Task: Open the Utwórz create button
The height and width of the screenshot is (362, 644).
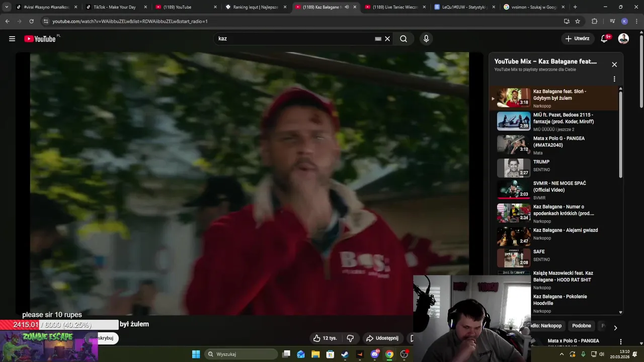Action: tap(577, 39)
